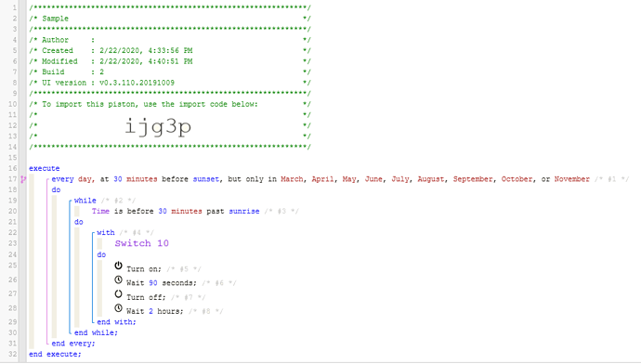Click the clock icon beside Wait 90 seconds

(118, 279)
